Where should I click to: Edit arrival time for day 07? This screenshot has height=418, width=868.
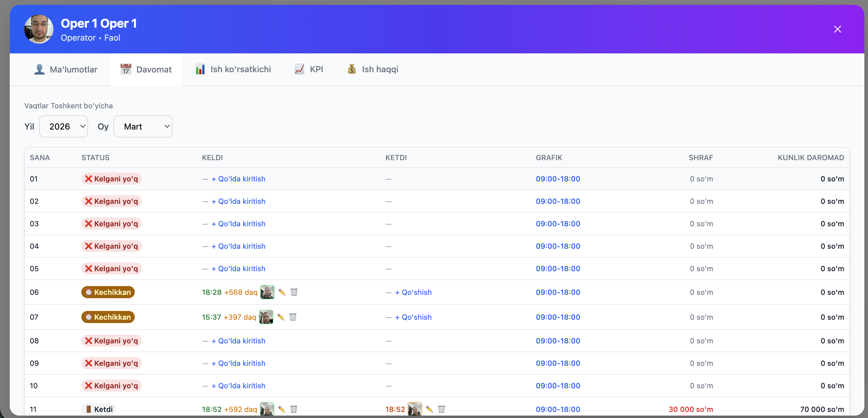[x=281, y=317]
